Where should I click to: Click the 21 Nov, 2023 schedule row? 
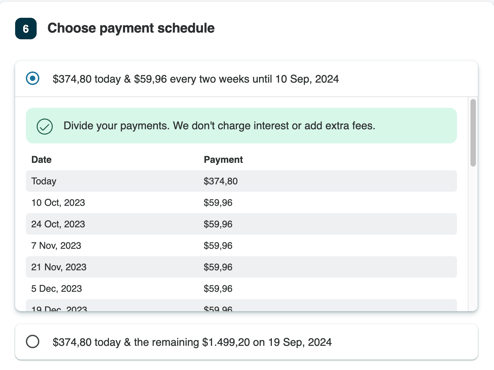coord(241,267)
